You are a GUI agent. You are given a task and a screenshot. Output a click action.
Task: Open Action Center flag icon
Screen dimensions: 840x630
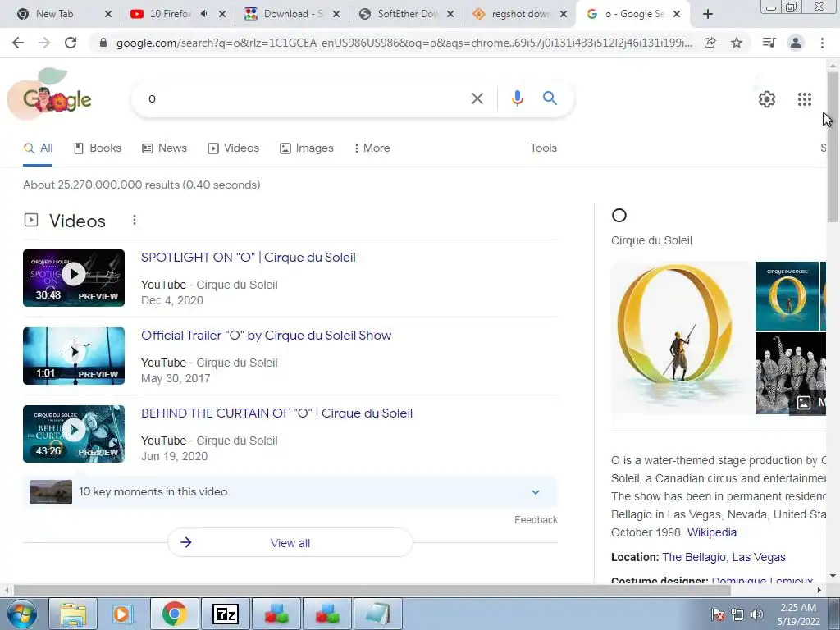click(x=717, y=614)
